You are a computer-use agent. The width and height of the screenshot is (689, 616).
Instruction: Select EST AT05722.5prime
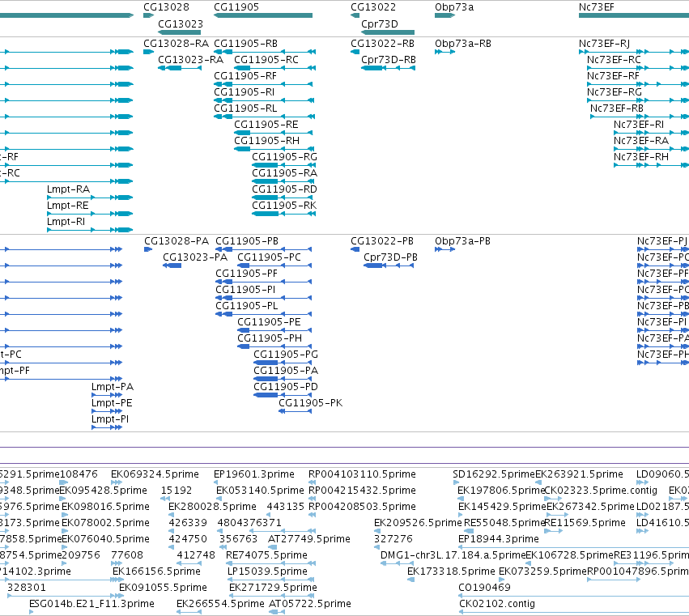click(310, 604)
